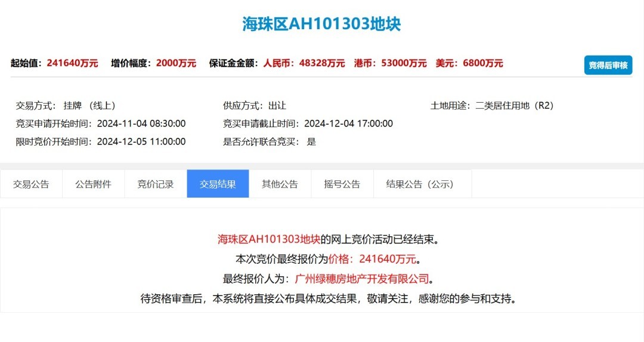Open the 其他公告 tab
This screenshot has width=644, height=342.
tap(280, 184)
